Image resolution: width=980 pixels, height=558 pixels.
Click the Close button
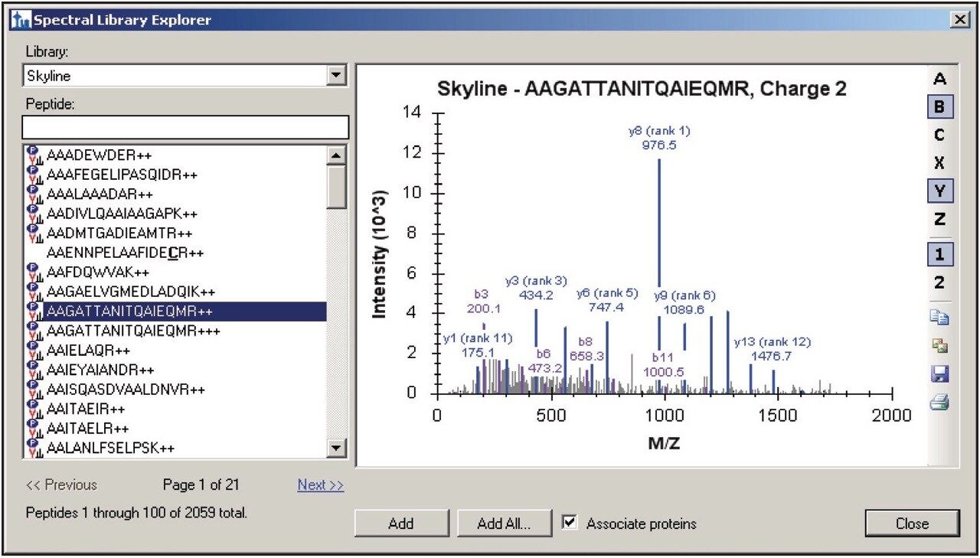912,524
